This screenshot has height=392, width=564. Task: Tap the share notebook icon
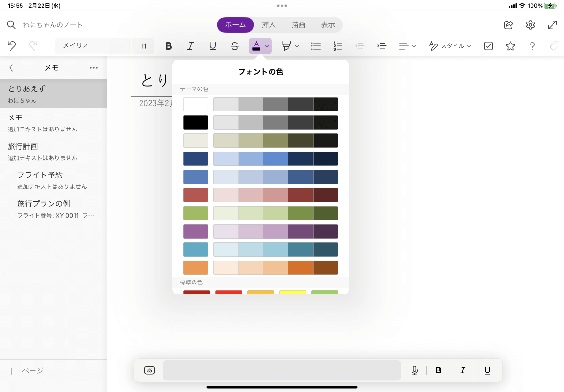509,25
